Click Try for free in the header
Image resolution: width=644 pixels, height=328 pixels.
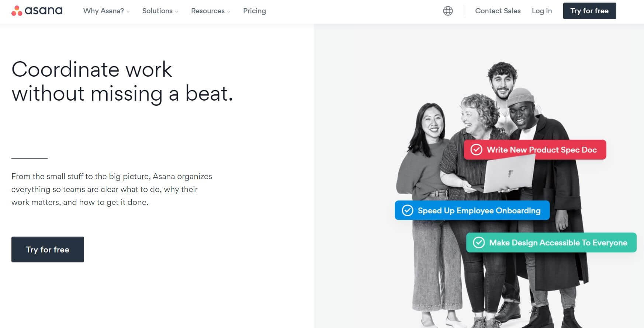click(x=589, y=11)
